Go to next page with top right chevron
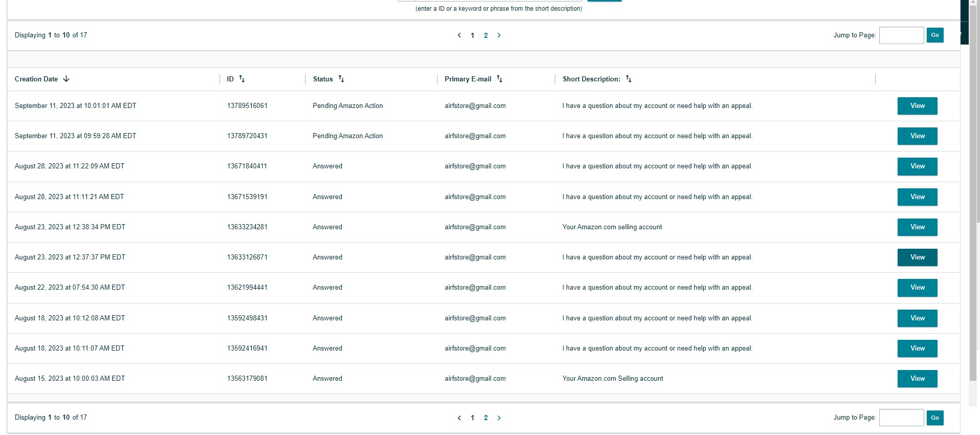Image resolution: width=980 pixels, height=435 pixels. point(499,35)
